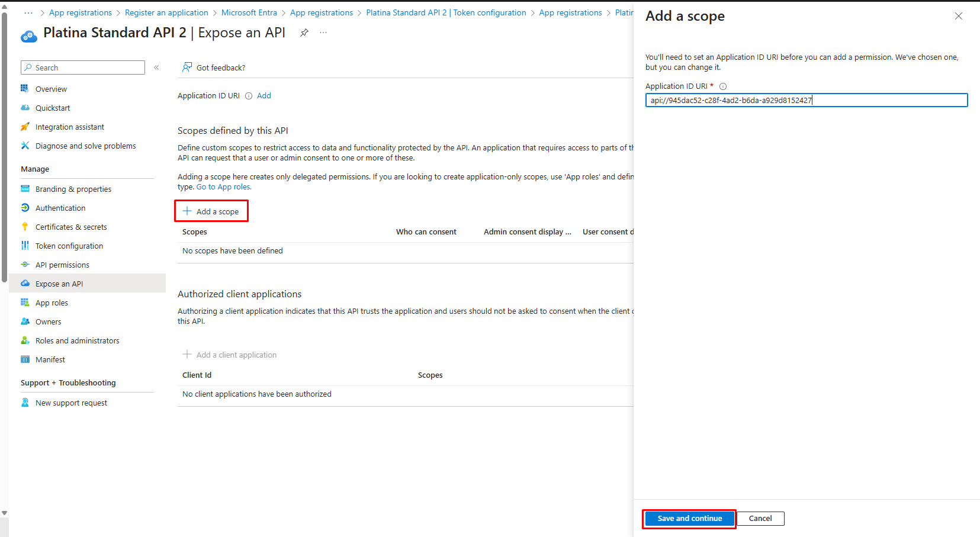Open the Integration assistant

click(69, 127)
